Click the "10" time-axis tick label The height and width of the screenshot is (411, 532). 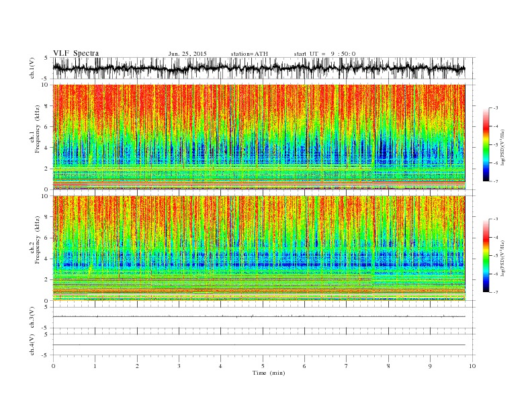pyautogui.click(x=472, y=366)
